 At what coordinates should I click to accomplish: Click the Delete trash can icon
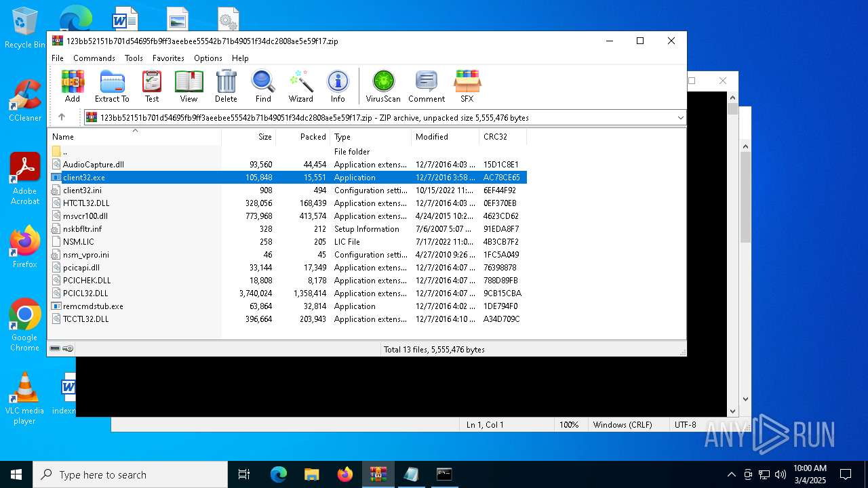pyautogui.click(x=226, y=86)
